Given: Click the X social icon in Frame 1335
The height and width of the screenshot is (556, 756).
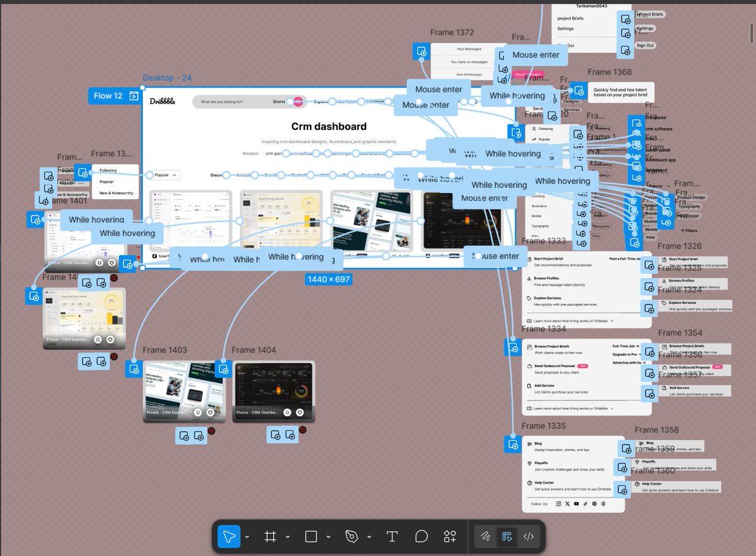Looking at the screenshot, I should (x=567, y=504).
